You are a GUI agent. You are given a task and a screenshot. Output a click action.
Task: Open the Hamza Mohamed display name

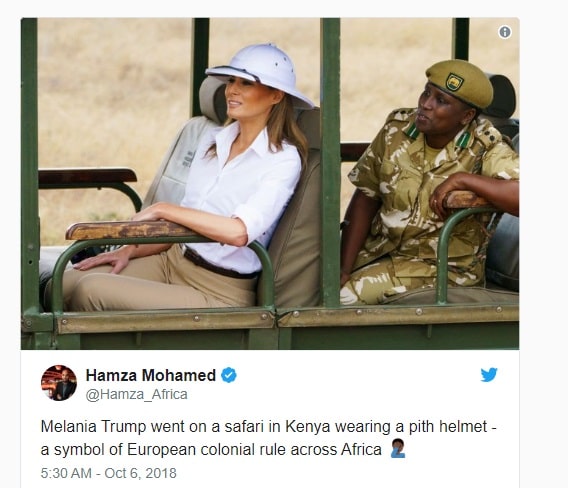point(151,375)
